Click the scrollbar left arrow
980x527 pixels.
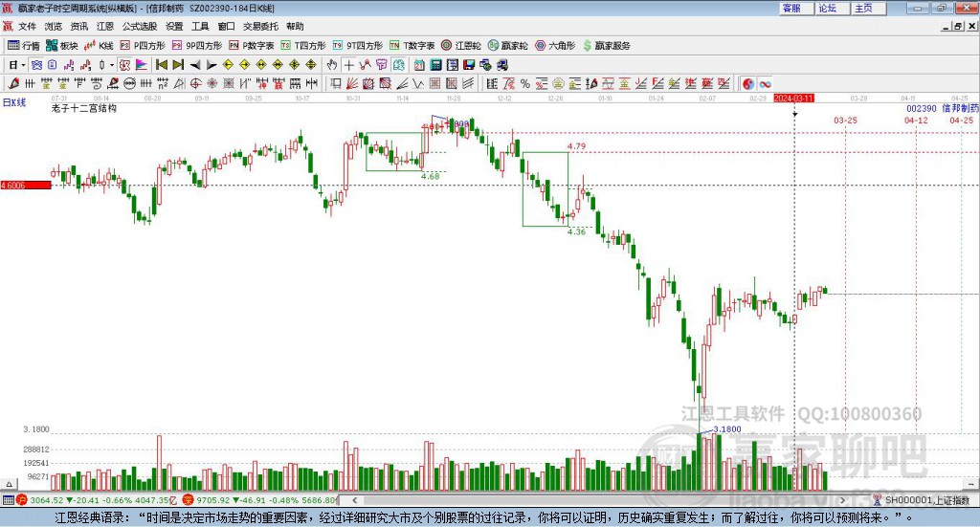(354, 500)
